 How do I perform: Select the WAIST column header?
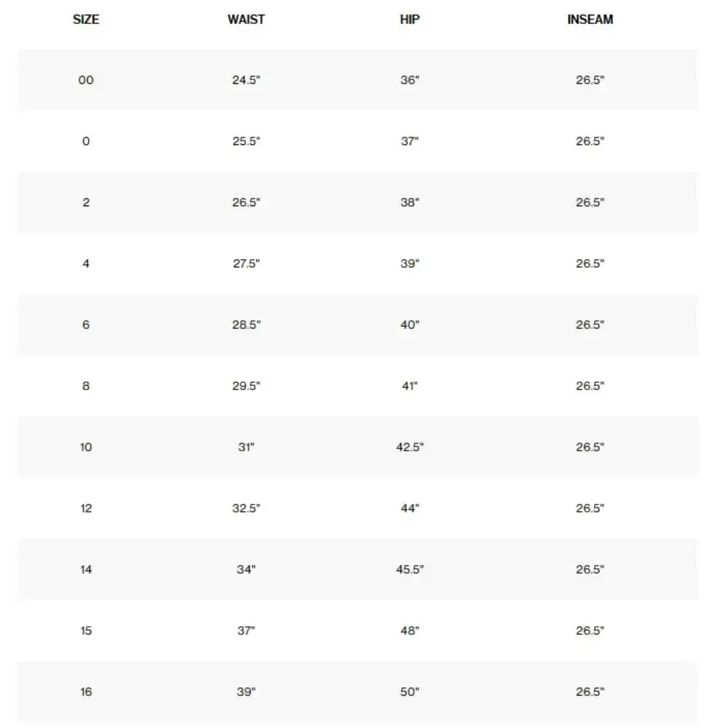point(246,20)
